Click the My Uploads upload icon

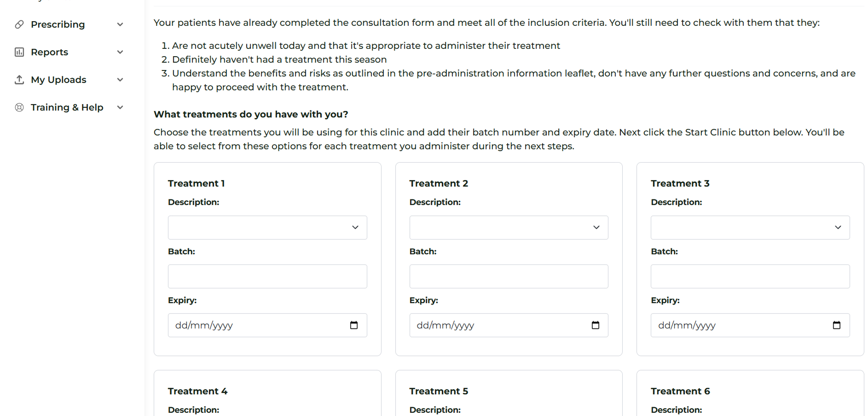(x=19, y=80)
